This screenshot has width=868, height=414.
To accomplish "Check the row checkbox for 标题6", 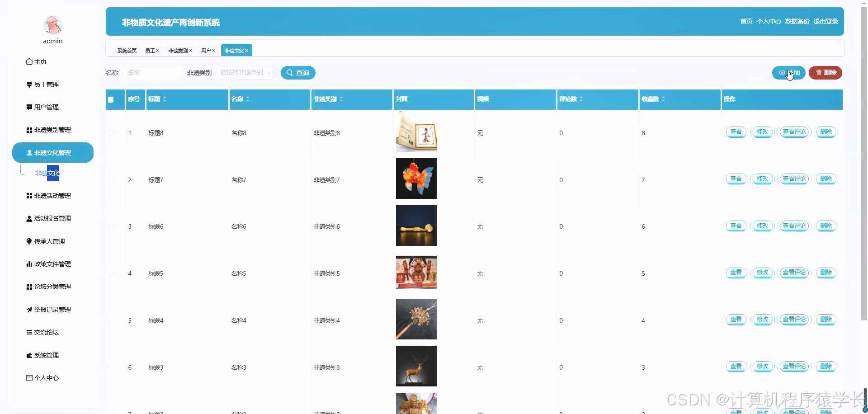I will 111,226.
